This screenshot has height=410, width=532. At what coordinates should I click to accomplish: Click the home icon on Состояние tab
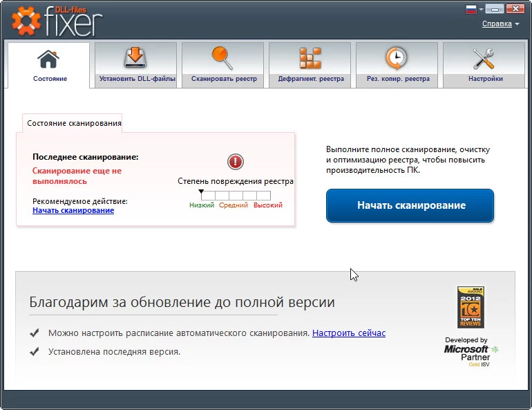(48, 59)
